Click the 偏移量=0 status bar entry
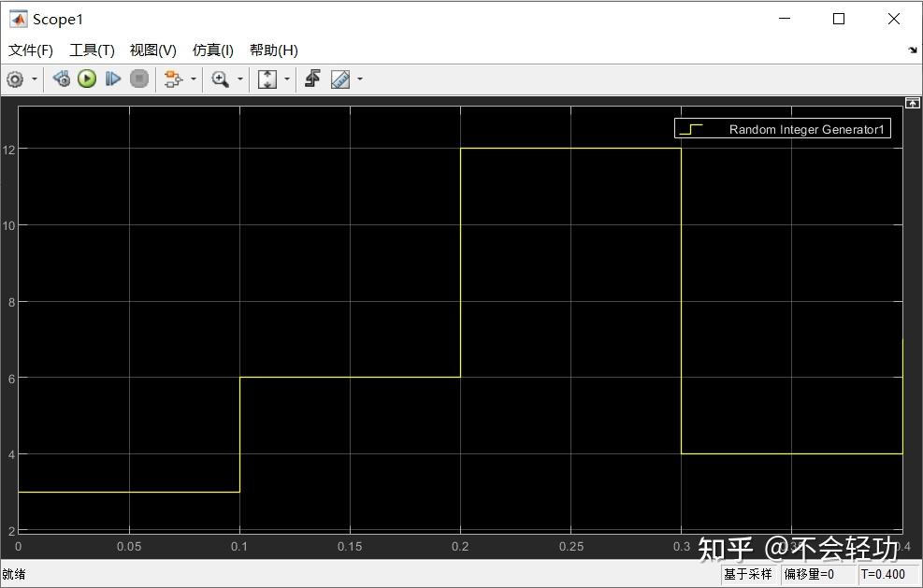The width and height of the screenshot is (923, 588). point(809,574)
